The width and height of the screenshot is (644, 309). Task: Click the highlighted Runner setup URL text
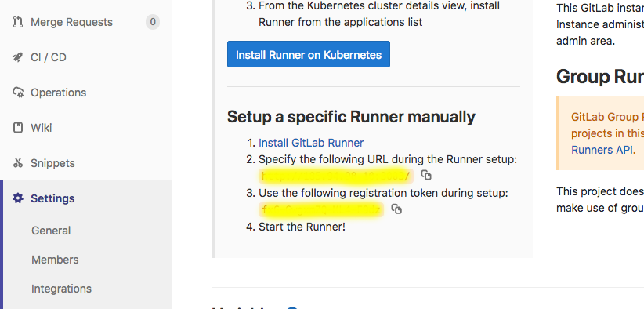click(x=336, y=176)
